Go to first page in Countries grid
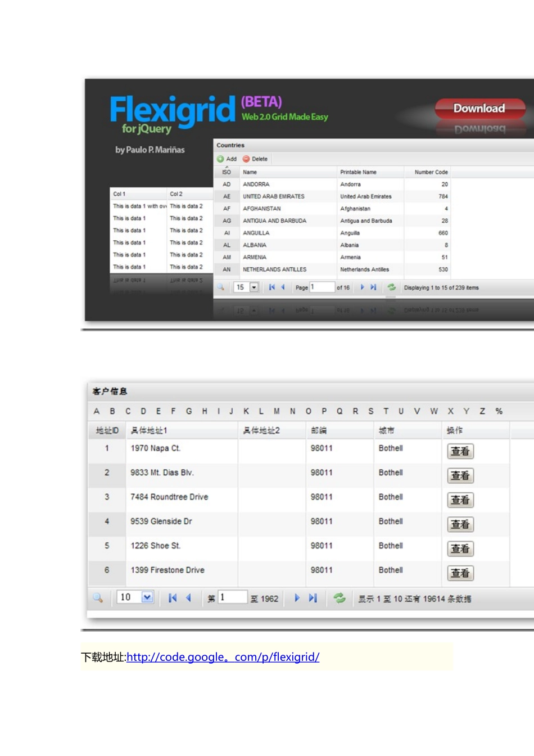 [x=272, y=287]
